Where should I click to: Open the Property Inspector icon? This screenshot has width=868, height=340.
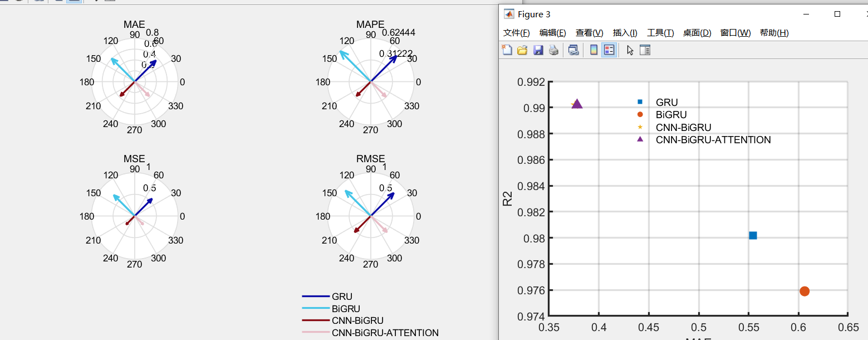(645, 50)
